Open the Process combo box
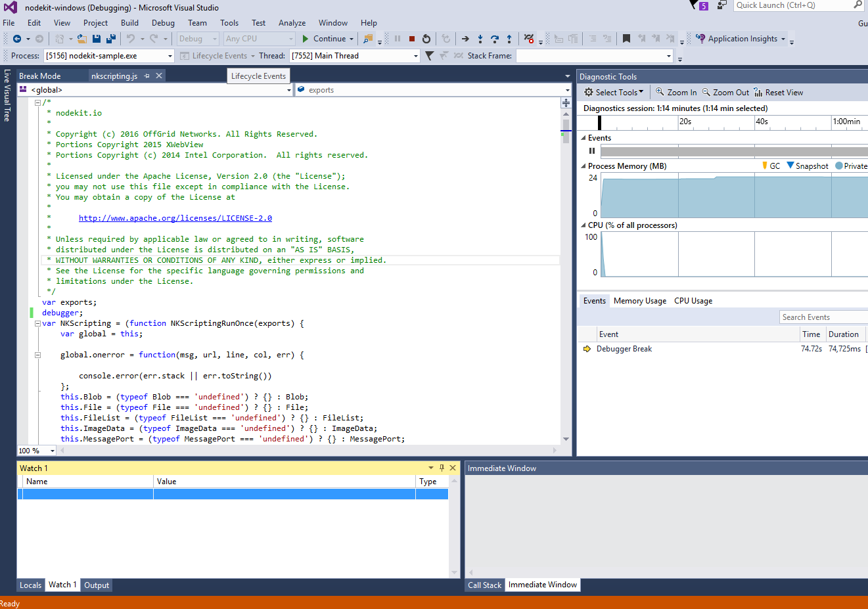This screenshot has width=868, height=609. (109, 56)
